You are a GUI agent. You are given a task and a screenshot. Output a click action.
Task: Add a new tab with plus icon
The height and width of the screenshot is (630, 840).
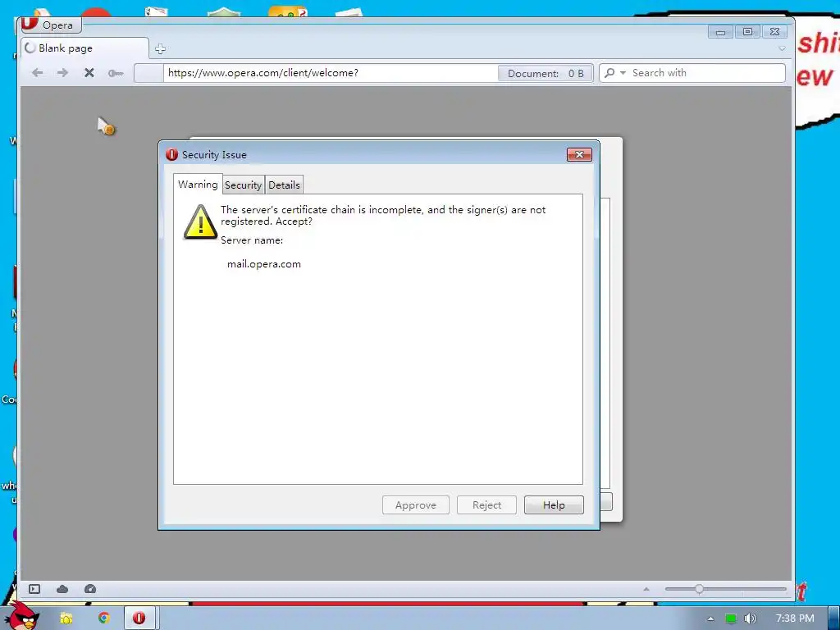tap(160, 48)
